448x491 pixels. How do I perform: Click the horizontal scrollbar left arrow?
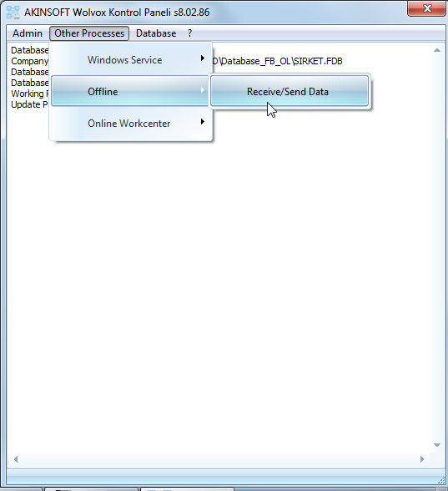[16, 459]
